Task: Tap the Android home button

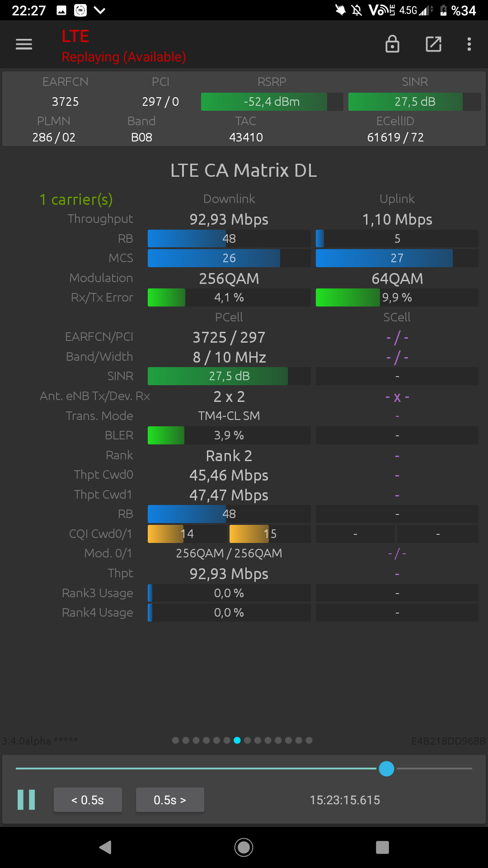Action: click(x=244, y=847)
